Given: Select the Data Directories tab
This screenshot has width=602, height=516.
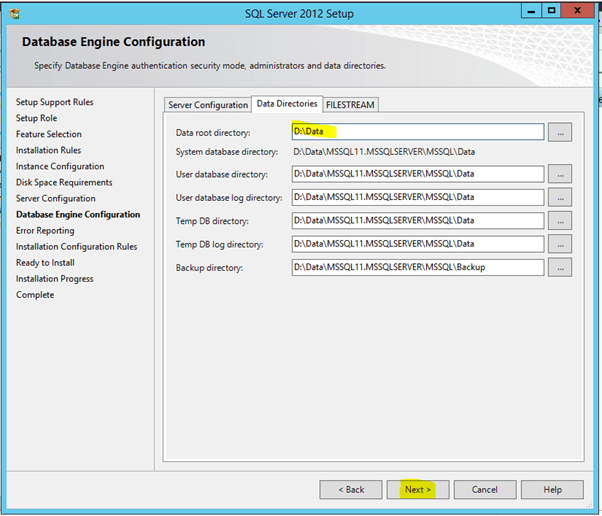Looking at the screenshot, I should click(x=287, y=104).
